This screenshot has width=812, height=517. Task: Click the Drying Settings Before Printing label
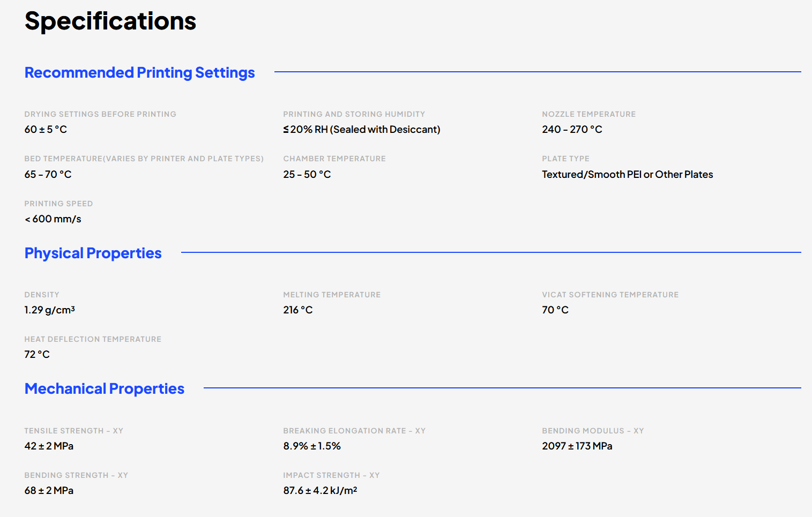click(x=100, y=114)
